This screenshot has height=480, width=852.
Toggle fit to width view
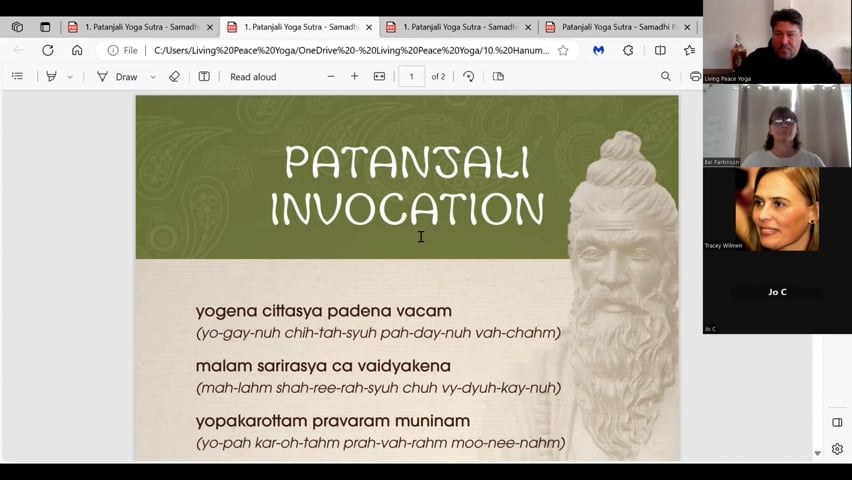[x=379, y=76]
